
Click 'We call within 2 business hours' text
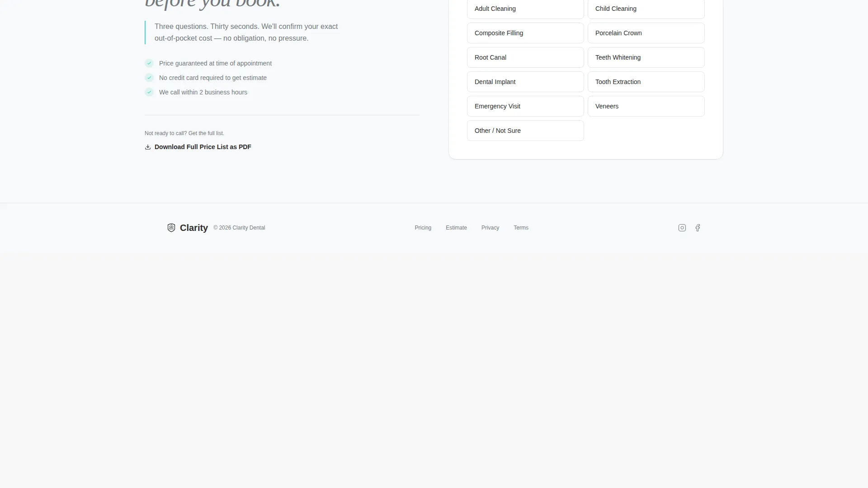coord(203,92)
